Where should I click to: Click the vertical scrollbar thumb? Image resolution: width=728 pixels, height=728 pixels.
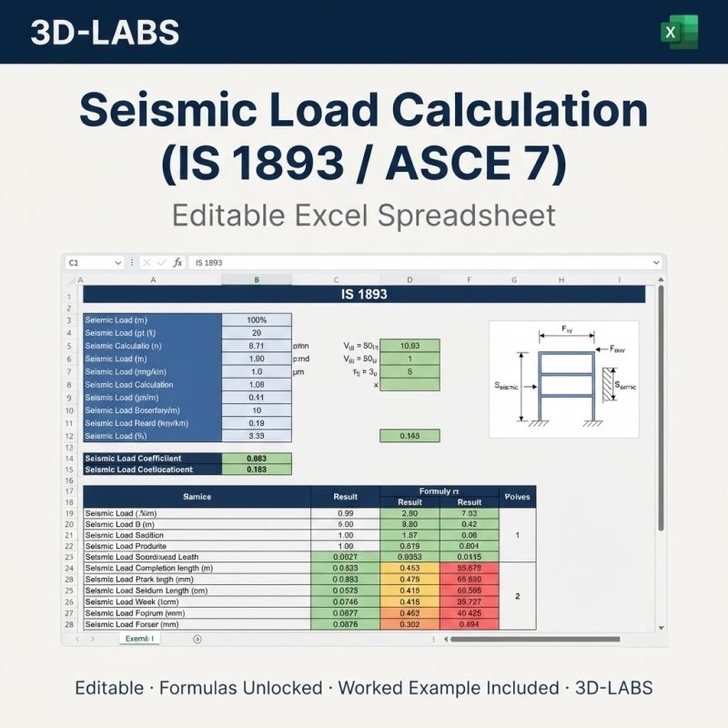click(661, 409)
